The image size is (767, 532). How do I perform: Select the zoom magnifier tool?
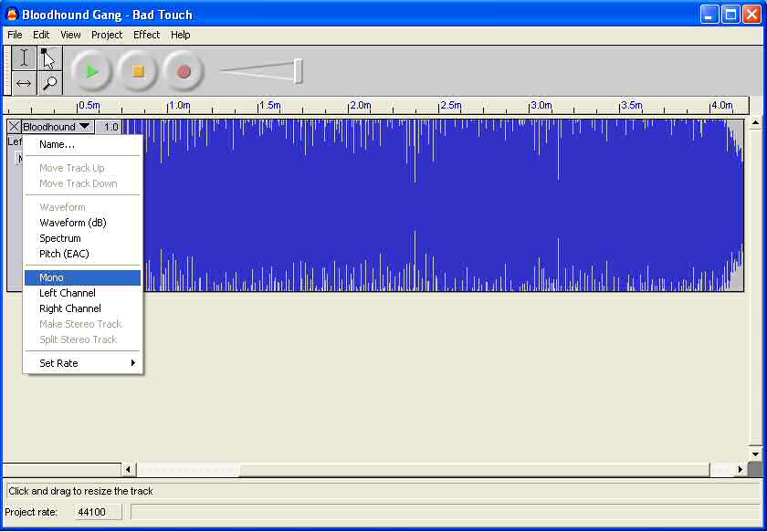click(x=49, y=83)
